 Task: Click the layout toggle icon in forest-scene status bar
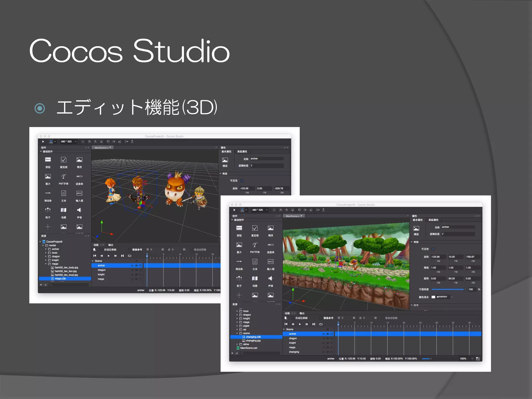[x=478, y=359]
